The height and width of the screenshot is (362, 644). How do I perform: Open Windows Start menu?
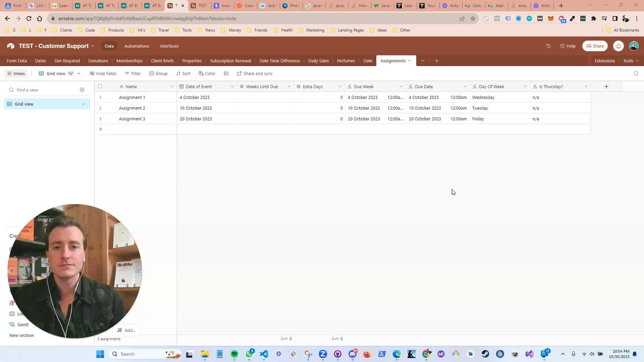[x=100, y=354]
